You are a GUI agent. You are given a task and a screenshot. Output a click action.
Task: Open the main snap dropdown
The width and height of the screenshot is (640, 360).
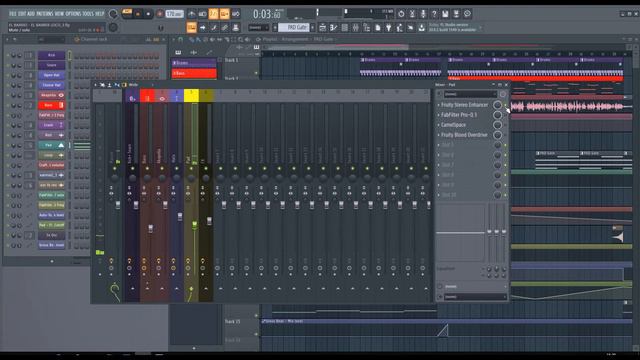coord(258,28)
